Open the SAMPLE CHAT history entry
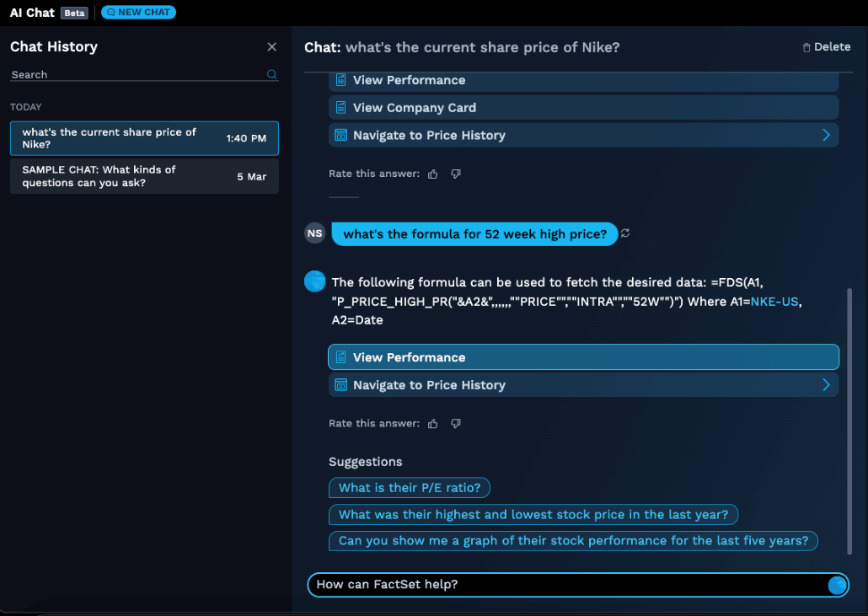This screenshot has width=868, height=616. pos(144,176)
